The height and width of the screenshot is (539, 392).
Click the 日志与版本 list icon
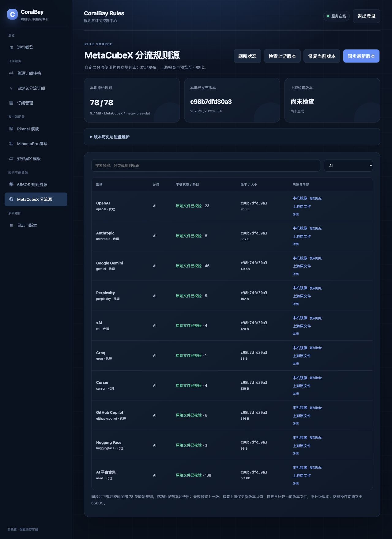click(x=11, y=225)
